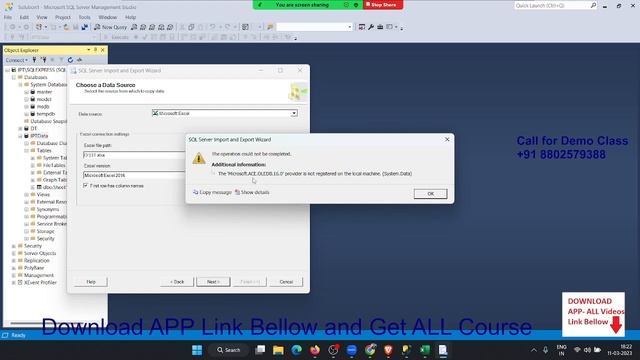Open the Excel version combo box
This screenshot has height=360, width=640.
[134, 175]
